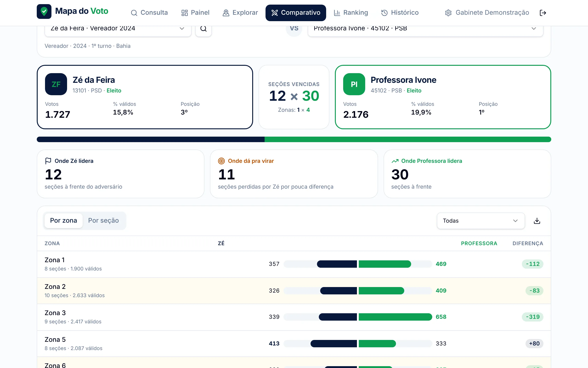
Task: Click Zé's 413 votes in Zona 5
Action: click(x=274, y=343)
